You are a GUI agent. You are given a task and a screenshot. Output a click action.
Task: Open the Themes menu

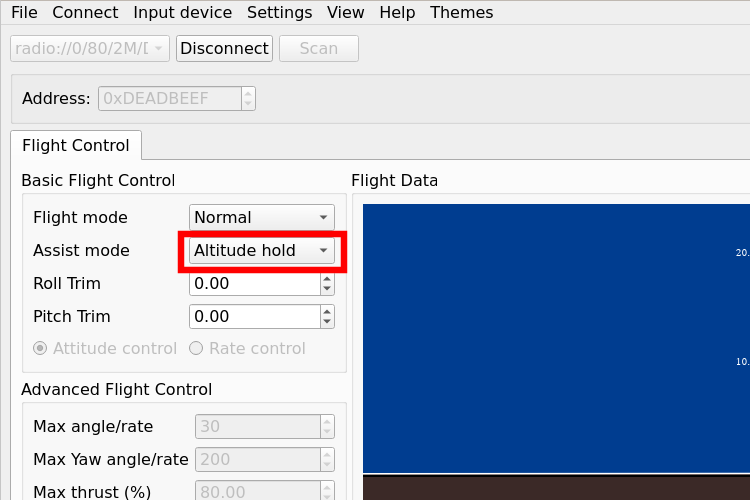click(461, 13)
